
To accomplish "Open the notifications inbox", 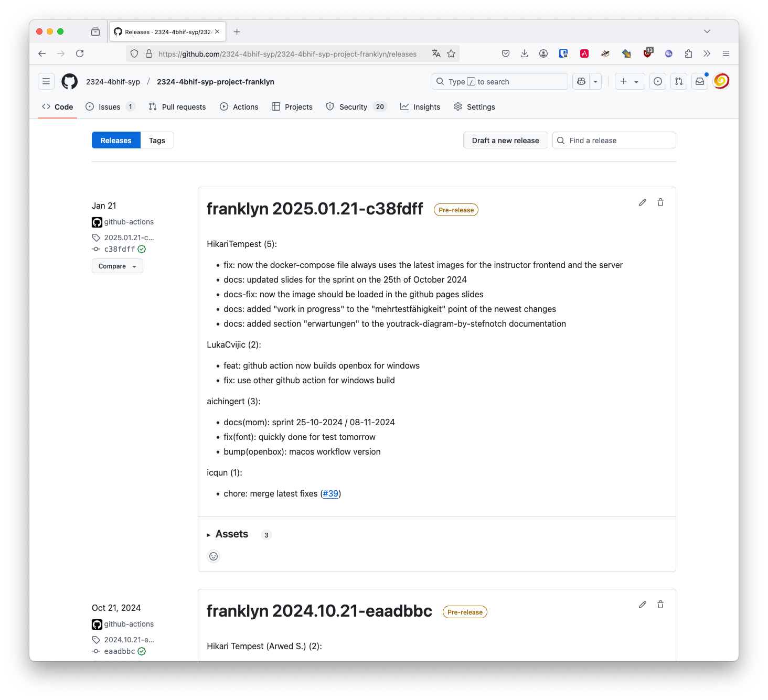I will click(x=700, y=81).
